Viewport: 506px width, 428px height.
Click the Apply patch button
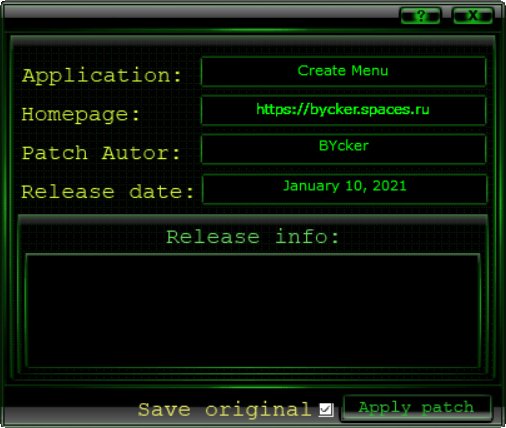416,408
